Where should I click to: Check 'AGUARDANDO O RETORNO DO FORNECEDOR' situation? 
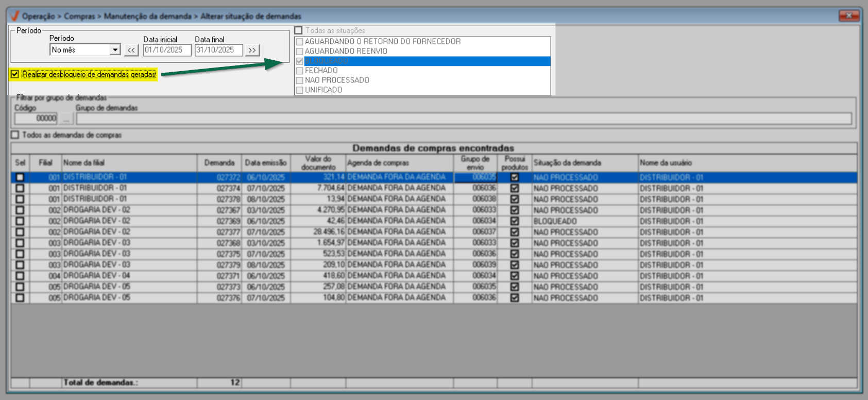[x=299, y=42]
